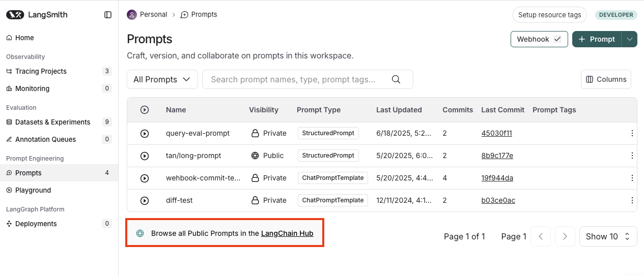
Task: Click the play icon for wehbook-commit-te... row
Action: (x=145, y=178)
